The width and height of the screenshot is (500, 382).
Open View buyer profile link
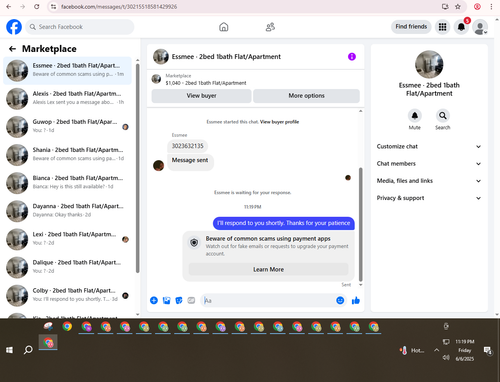pos(279,122)
